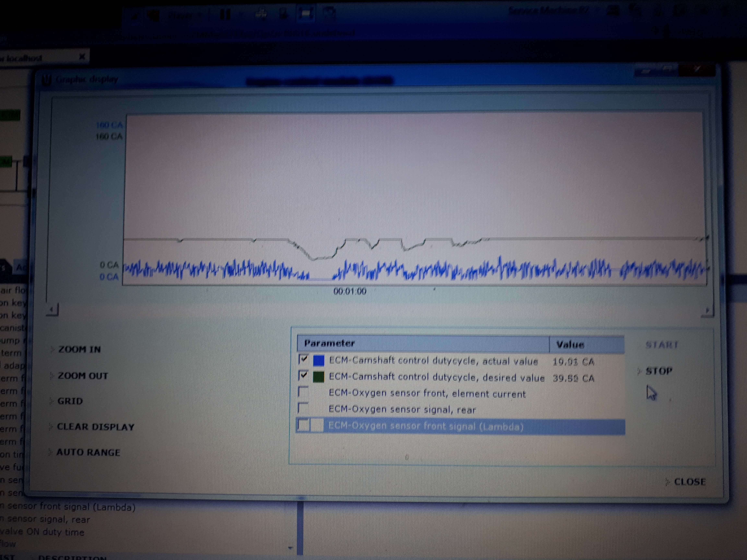The image size is (747, 560).
Task: Click scroll-down arrow of background parameter list
Action: 290,548
